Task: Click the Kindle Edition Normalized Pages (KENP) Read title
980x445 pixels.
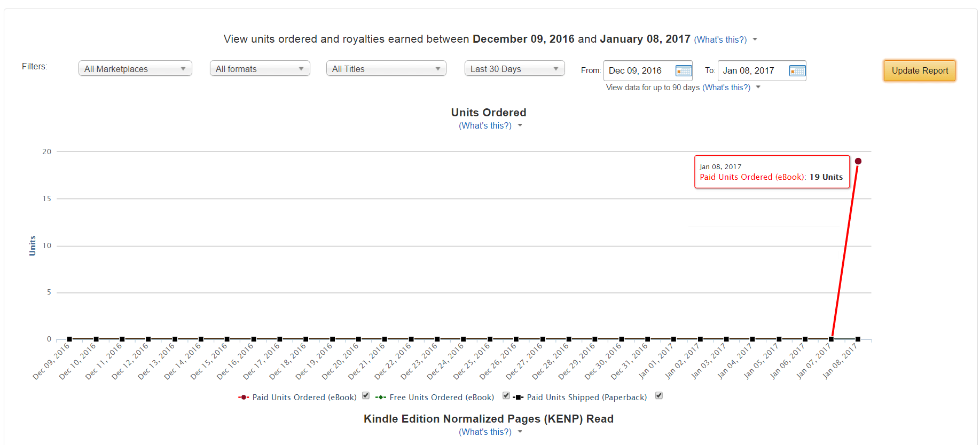Action: click(x=489, y=419)
